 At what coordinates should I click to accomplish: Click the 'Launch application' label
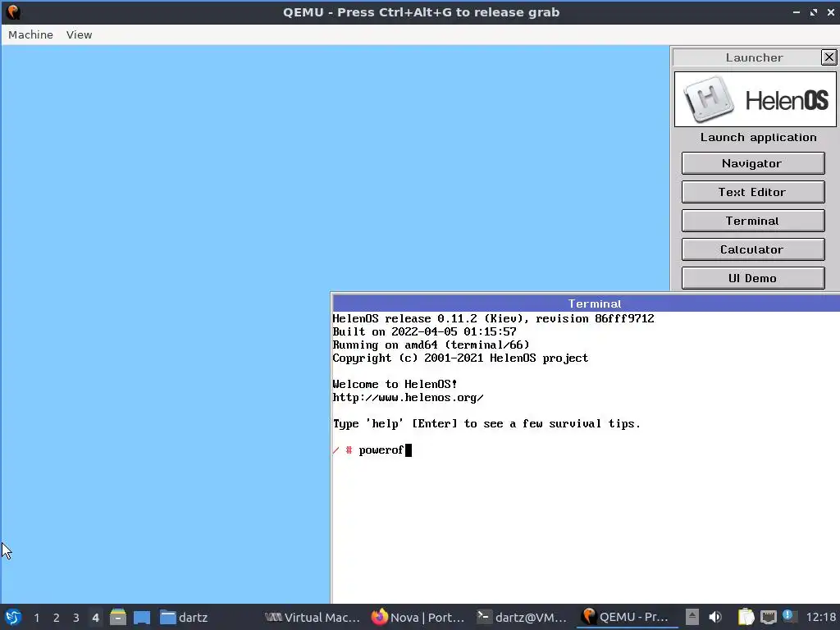coord(758,138)
